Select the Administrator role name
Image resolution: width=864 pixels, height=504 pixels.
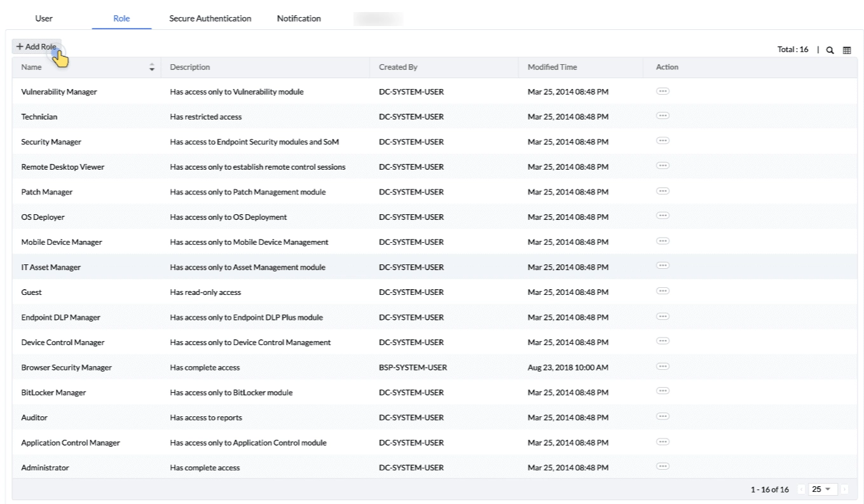click(x=45, y=468)
